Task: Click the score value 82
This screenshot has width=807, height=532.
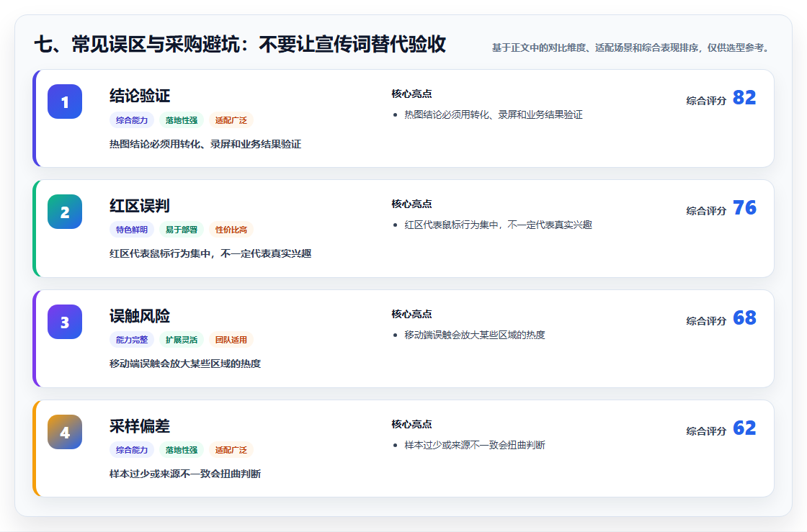Action: [x=744, y=98]
